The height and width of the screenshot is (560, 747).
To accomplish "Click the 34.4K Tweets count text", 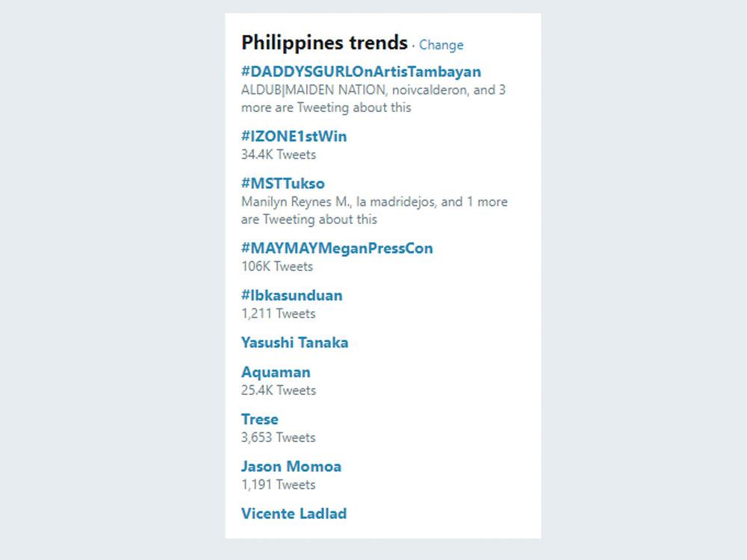I will pos(278,155).
